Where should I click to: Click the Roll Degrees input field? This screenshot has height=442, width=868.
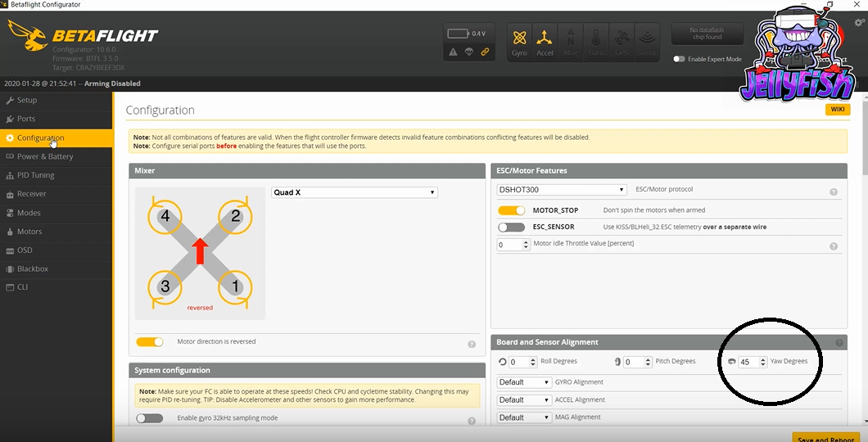coord(522,363)
